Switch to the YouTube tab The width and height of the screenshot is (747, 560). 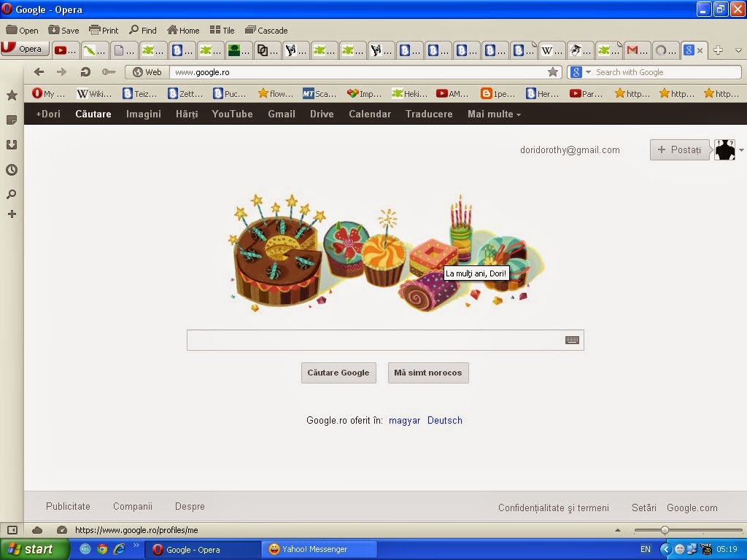65,50
